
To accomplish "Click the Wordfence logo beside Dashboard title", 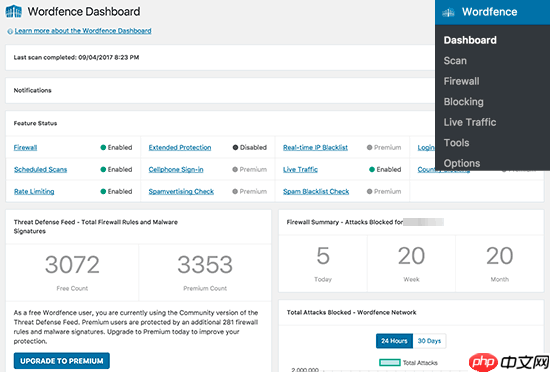I will click(x=14, y=12).
